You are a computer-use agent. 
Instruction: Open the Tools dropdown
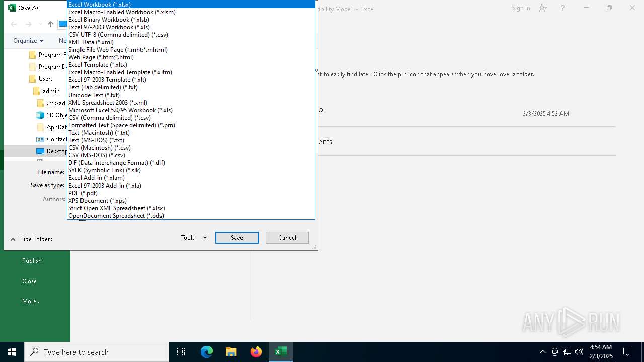194,238
